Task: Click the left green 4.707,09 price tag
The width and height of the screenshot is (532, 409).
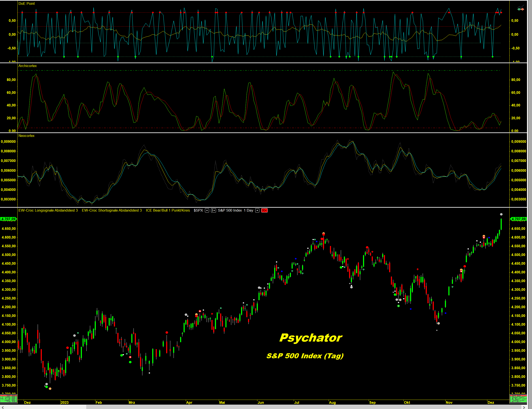Action: coord(8,219)
